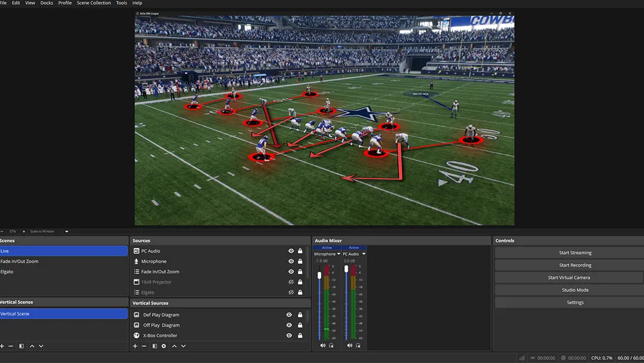Select the Elgato scene
The image size is (644, 363).
click(64, 271)
